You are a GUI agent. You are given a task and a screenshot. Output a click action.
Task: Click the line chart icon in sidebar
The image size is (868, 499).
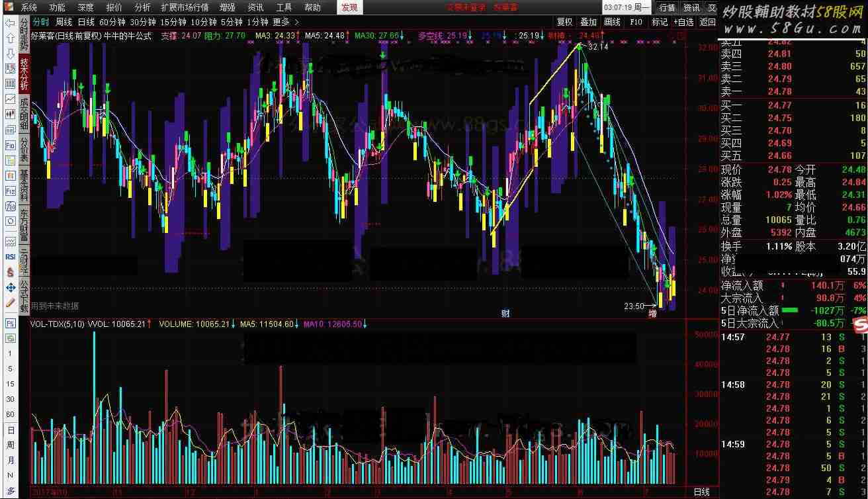tap(11, 99)
